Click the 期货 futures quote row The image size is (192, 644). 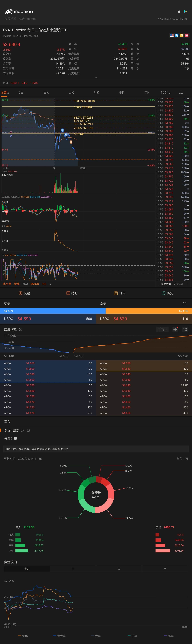coord(96,83)
